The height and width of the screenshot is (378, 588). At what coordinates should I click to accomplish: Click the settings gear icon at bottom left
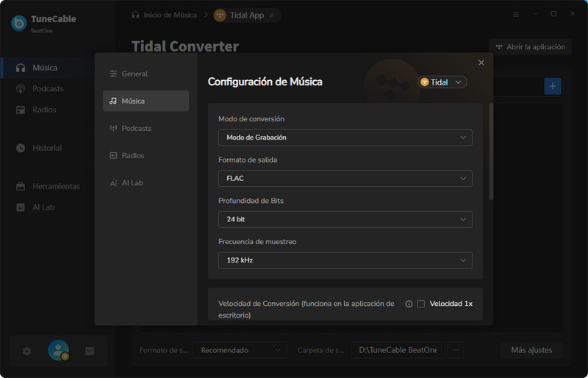[x=27, y=351]
